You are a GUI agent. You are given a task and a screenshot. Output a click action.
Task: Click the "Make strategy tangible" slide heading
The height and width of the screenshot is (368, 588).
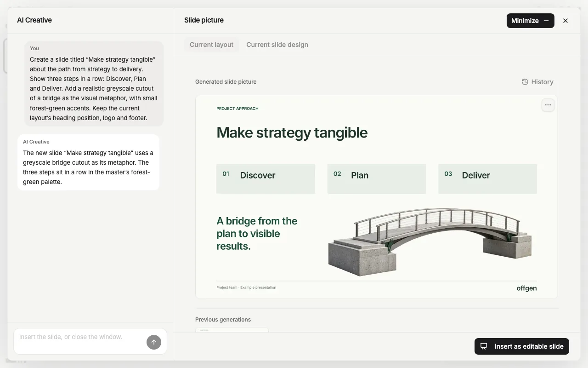292,132
